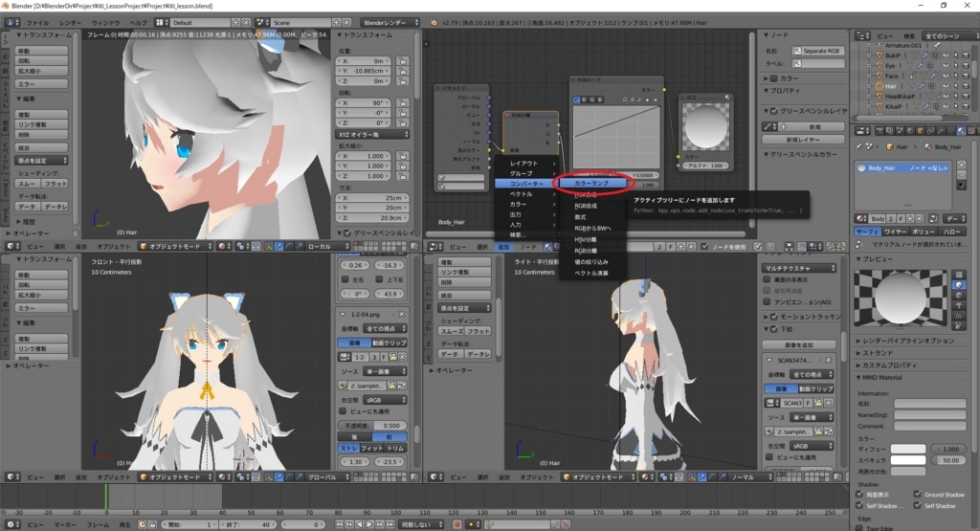980x531 pixels.
Task: Toggle the 下絵 background images checkbox
Action: click(x=773, y=328)
